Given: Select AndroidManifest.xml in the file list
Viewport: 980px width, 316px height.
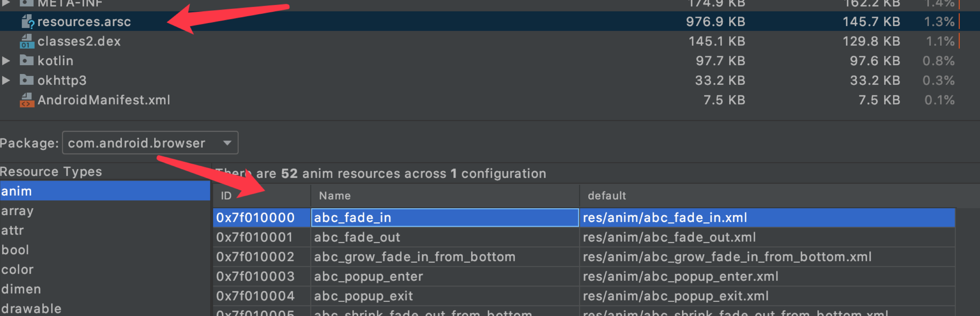Looking at the screenshot, I should click(x=104, y=100).
